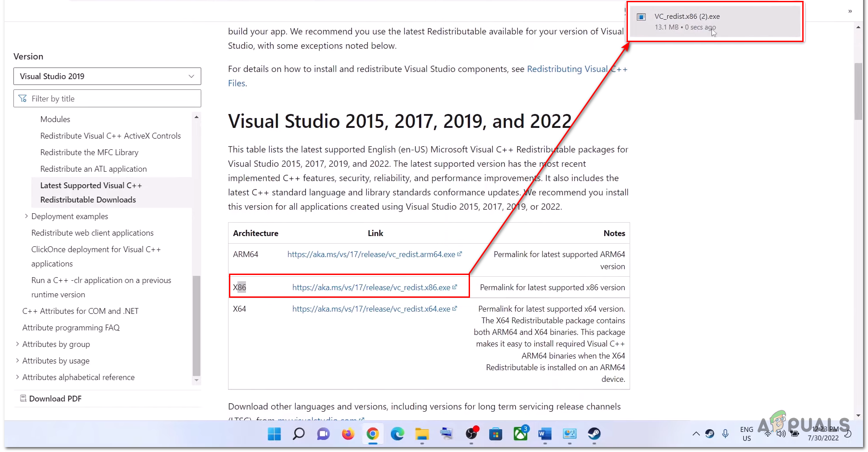
Task: Open ClickOnce deployment for Visual C++ applications
Action: click(x=96, y=257)
